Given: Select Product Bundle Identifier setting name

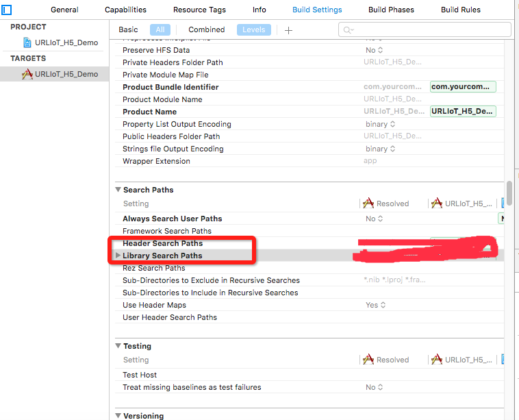Looking at the screenshot, I should [170, 87].
